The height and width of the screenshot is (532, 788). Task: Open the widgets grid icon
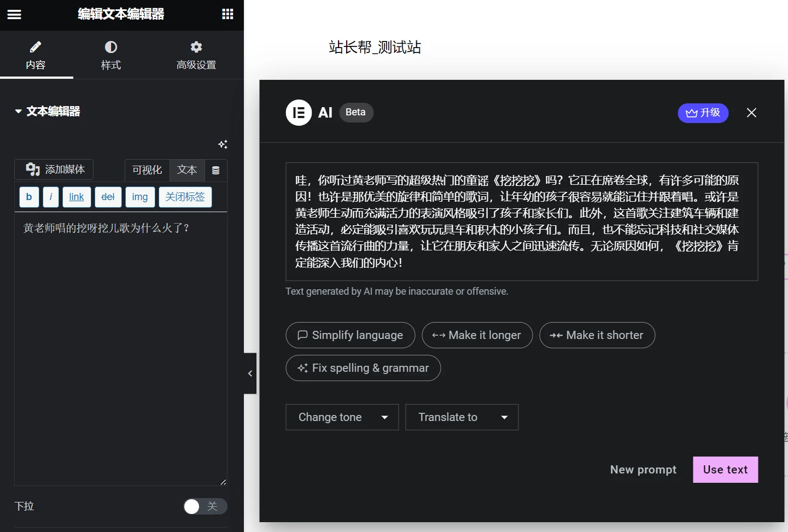[x=227, y=14]
